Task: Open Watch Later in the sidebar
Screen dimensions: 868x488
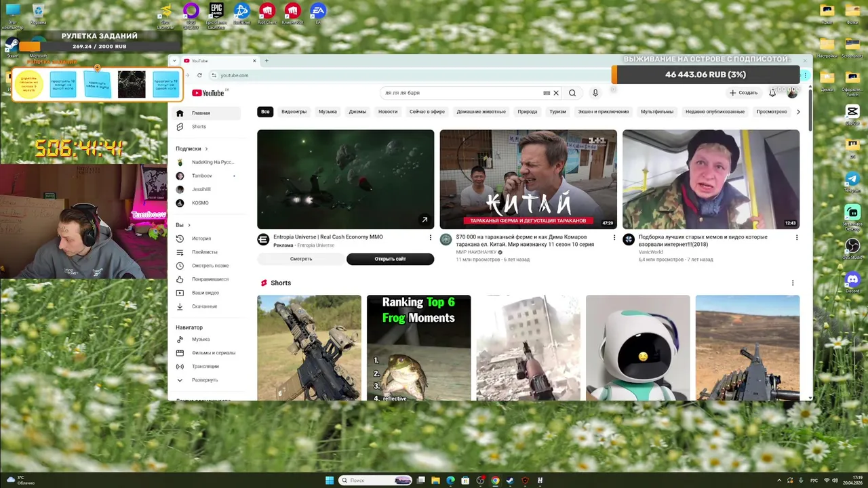Action: pyautogui.click(x=210, y=266)
